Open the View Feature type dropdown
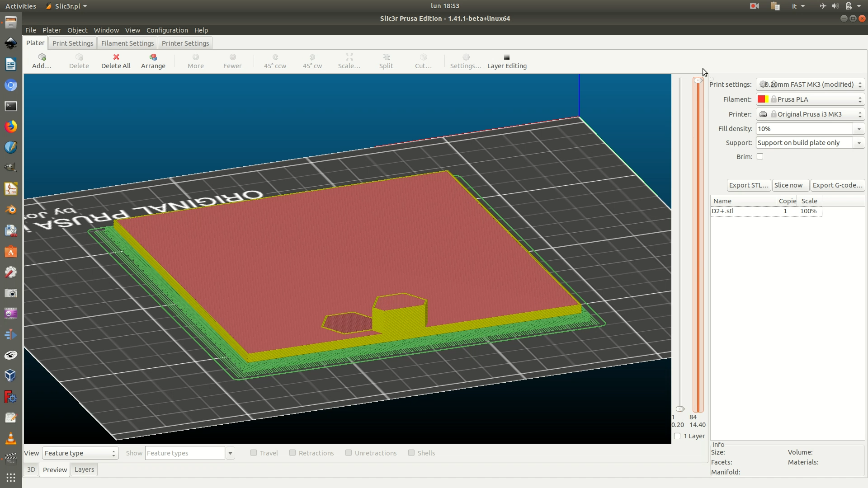868x488 pixels. pos(80,453)
